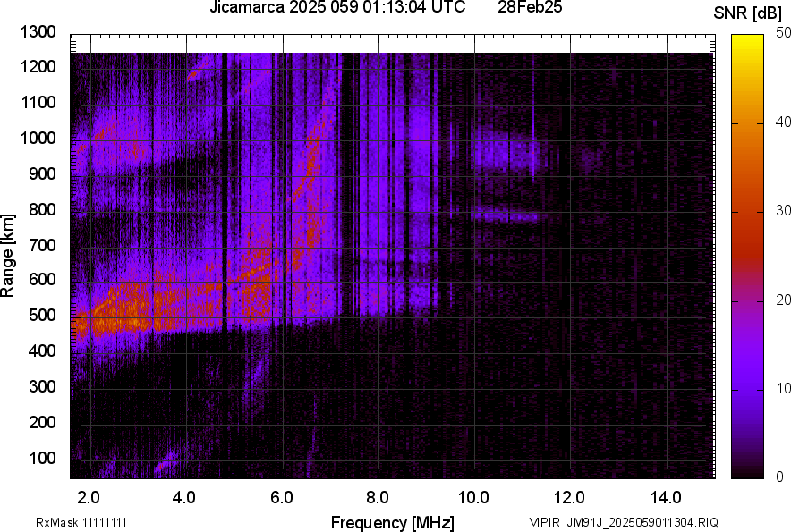
Task: Click the 0 label at colorbar bottom
Action: pyautogui.click(x=779, y=477)
